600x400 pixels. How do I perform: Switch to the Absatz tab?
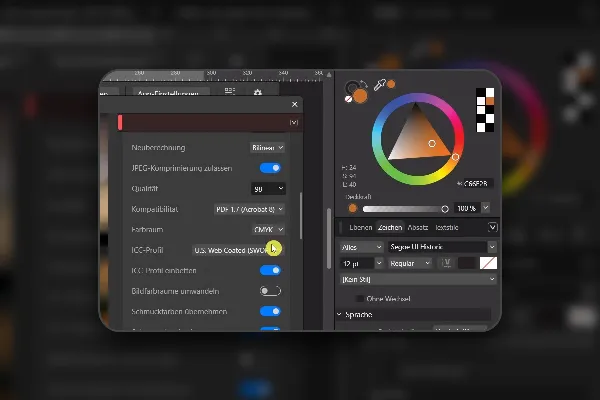click(x=418, y=227)
